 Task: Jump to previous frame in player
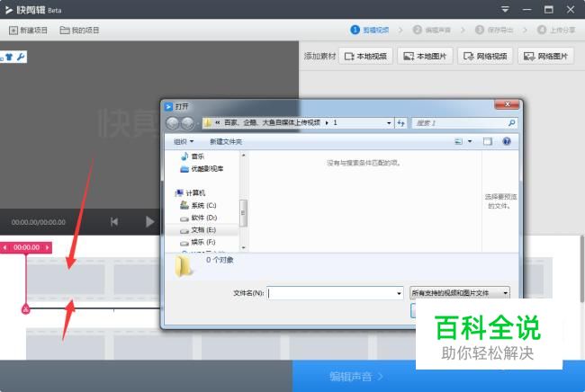[x=114, y=222]
